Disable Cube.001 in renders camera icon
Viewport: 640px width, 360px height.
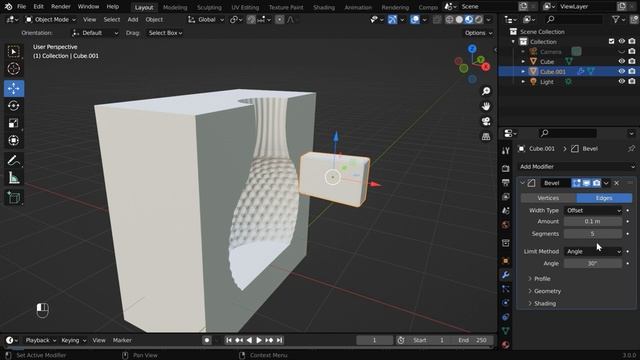pyautogui.click(x=632, y=71)
